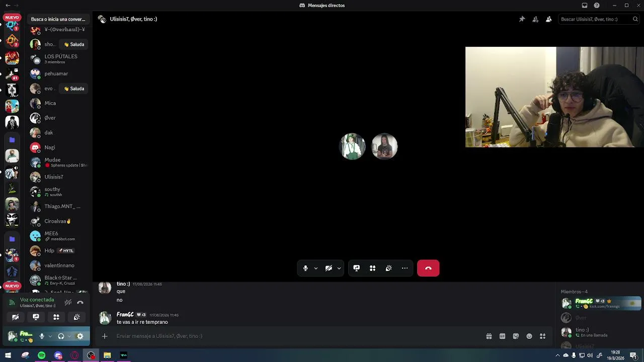Open sticker picker in message bar
Image resolution: width=644 pixels, height=362 pixels.
tap(516, 336)
